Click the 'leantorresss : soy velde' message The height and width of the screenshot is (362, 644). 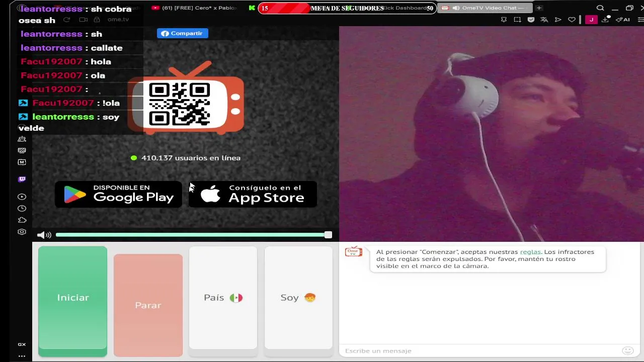click(x=69, y=122)
